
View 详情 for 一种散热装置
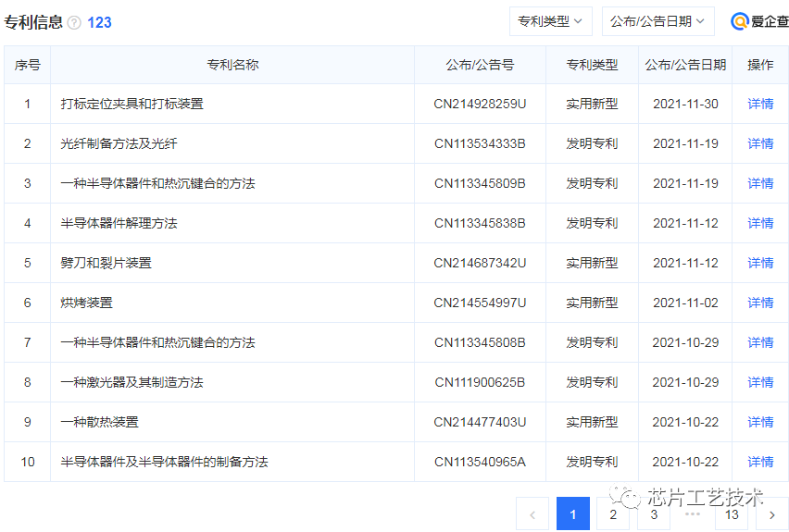tap(760, 422)
